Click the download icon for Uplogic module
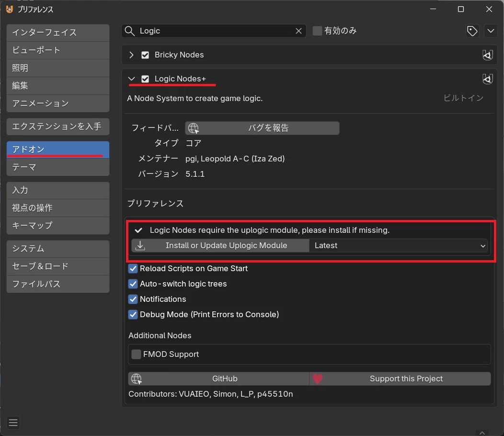The width and height of the screenshot is (504, 436). click(x=140, y=246)
